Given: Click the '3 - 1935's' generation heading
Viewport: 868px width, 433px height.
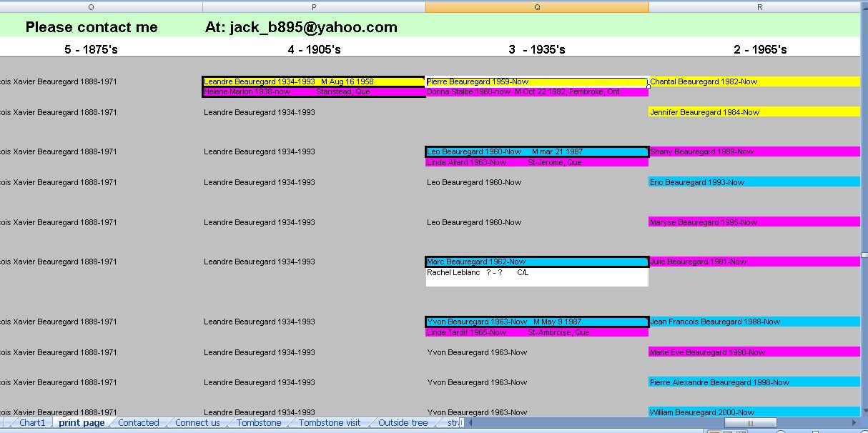Looking at the screenshot, I should point(537,49).
